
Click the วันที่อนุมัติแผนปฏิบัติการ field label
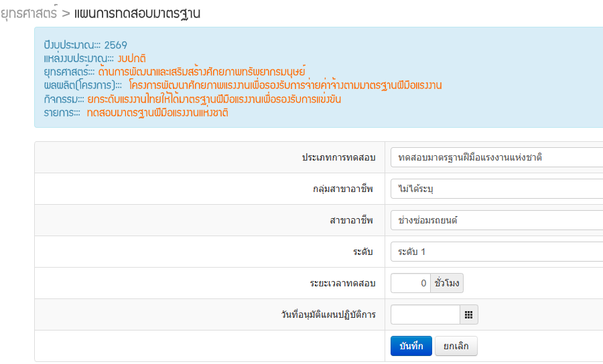328,314
